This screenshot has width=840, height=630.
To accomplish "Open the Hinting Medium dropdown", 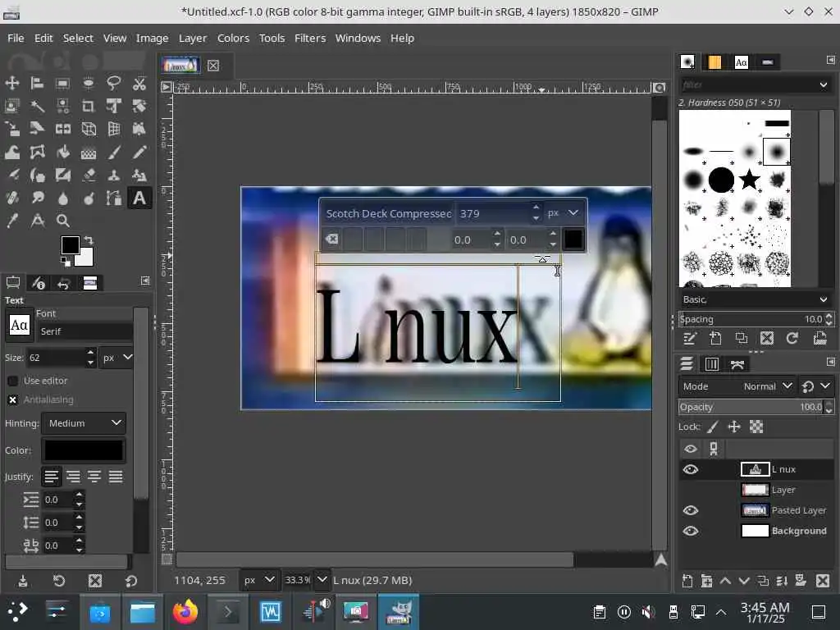I will pyautogui.click(x=84, y=423).
